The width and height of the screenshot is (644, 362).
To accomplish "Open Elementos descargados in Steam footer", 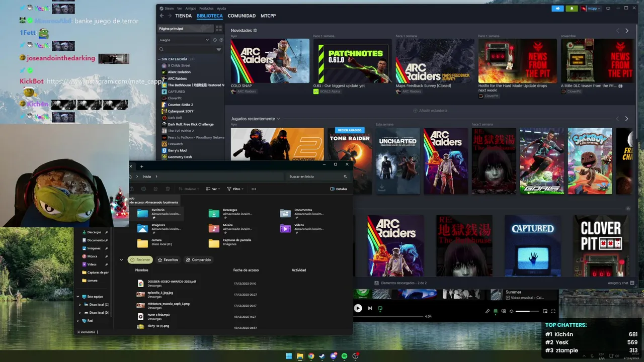I will point(400,283).
